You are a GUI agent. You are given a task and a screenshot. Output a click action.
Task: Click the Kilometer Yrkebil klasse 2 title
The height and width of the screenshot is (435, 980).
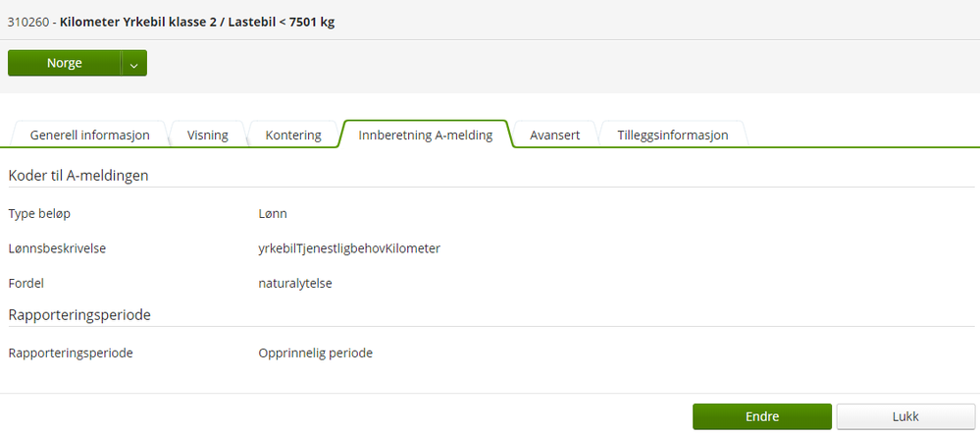click(197, 21)
